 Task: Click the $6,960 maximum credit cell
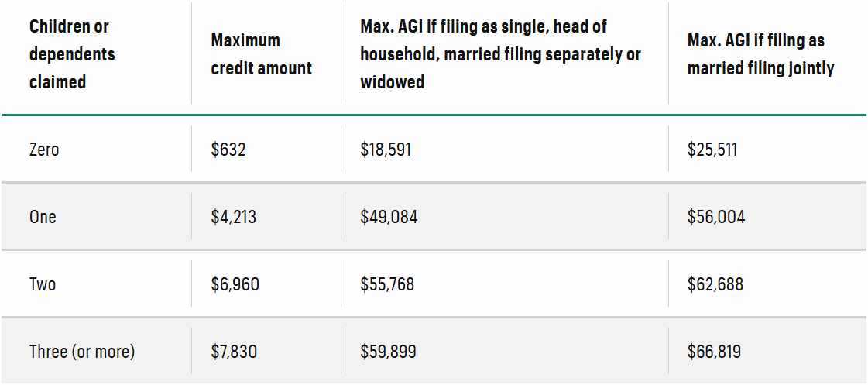coord(235,284)
